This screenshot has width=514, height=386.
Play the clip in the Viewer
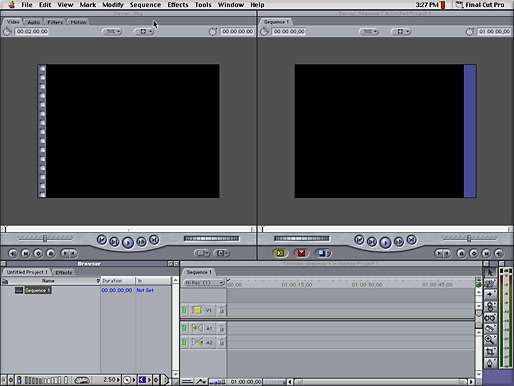pyautogui.click(x=128, y=242)
